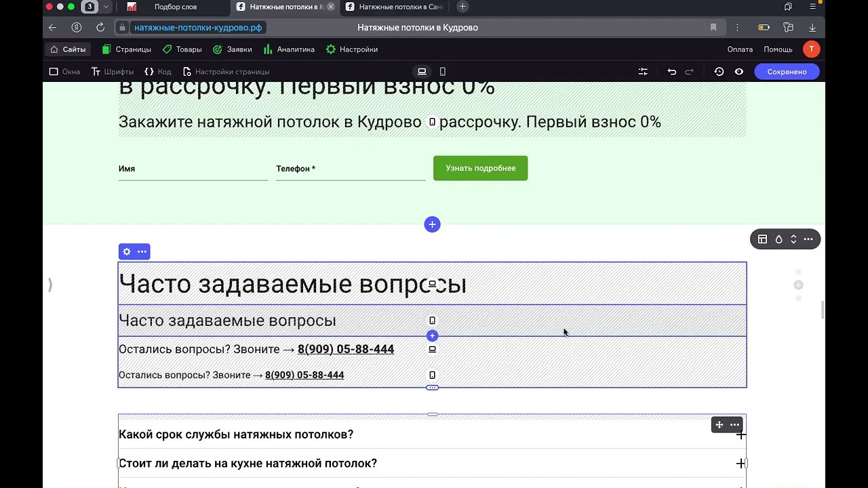The height and width of the screenshot is (488, 868).
Task: Open section height up-down arrows control
Action: (793, 239)
